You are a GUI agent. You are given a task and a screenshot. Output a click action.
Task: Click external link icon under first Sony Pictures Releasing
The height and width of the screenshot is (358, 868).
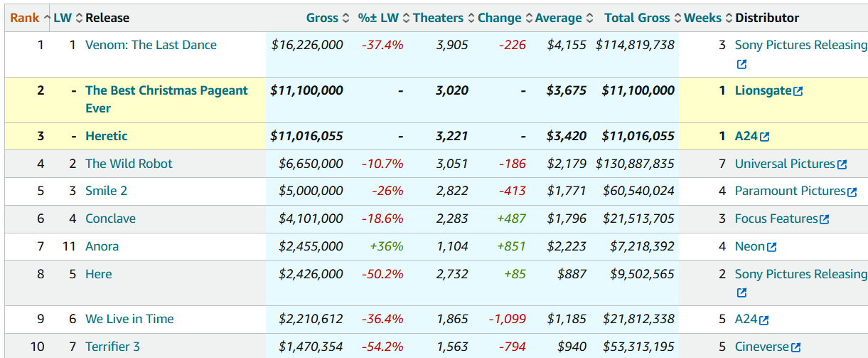tap(741, 65)
